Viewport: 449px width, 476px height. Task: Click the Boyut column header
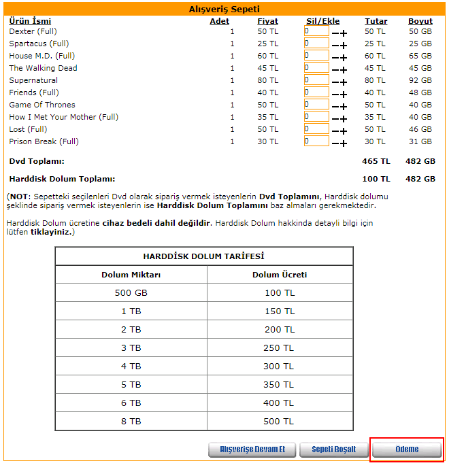[x=420, y=21]
